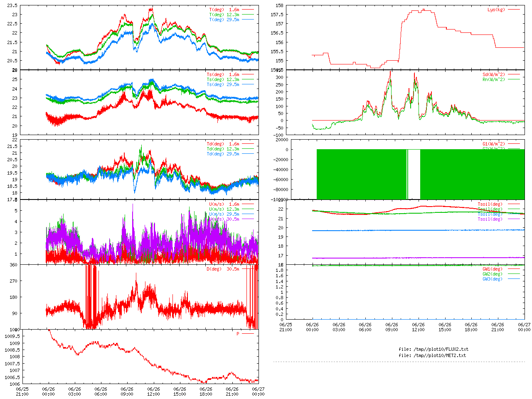
Task: Click the MET2.txt file path text
Action: point(432,355)
